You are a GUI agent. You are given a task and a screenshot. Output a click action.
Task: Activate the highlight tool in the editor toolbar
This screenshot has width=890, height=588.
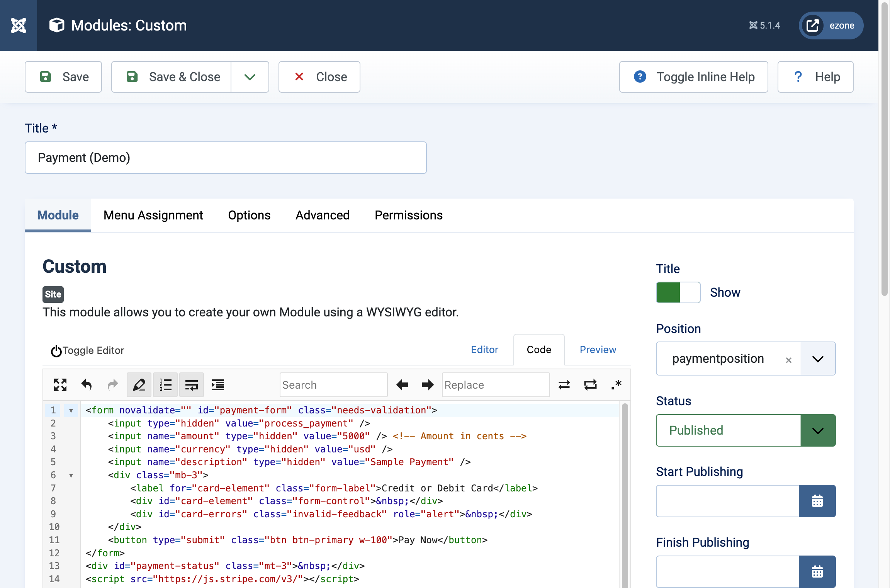[x=139, y=385]
